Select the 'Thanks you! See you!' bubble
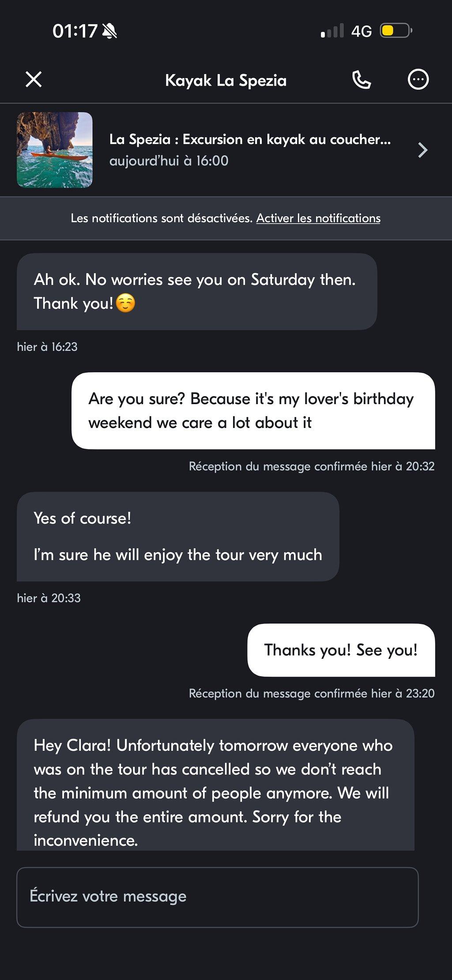Image resolution: width=452 pixels, height=980 pixels. click(341, 650)
